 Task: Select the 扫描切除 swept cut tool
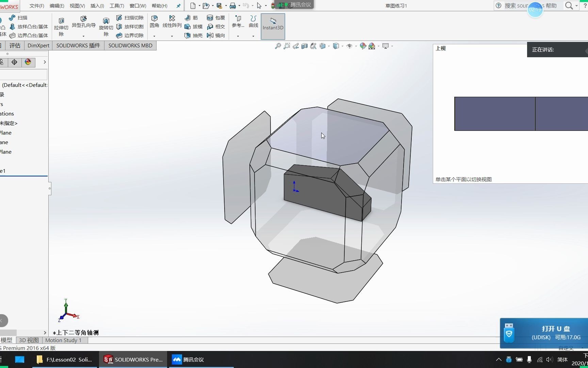coord(130,18)
